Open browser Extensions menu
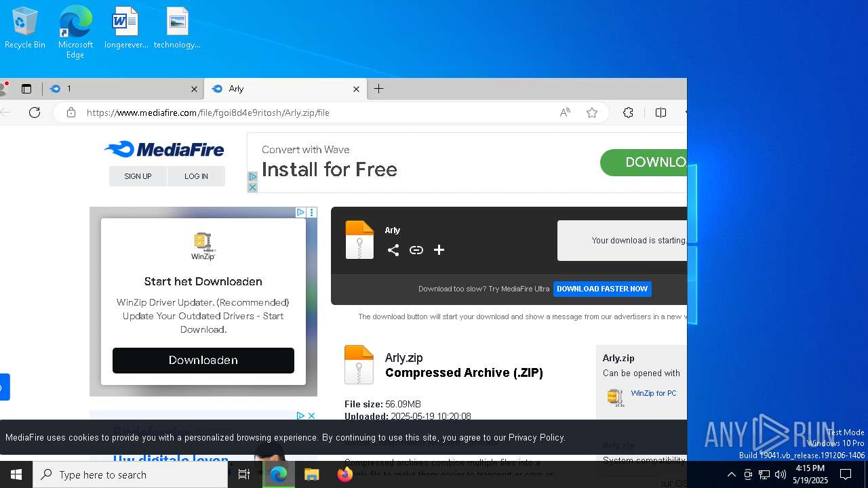Viewport: 868px width, 488px height. (x=628, y=113)
